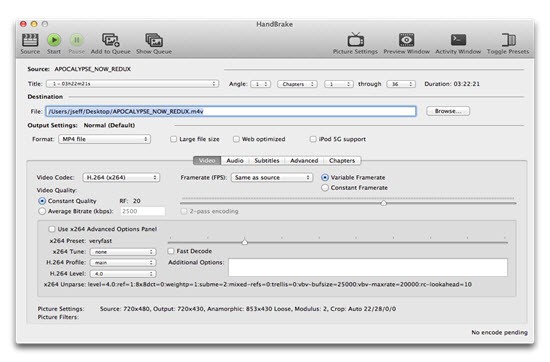This screenshot has width=550, height=362.
Task: Enable the Fast Decode checkbox
Action: [171, 251]
